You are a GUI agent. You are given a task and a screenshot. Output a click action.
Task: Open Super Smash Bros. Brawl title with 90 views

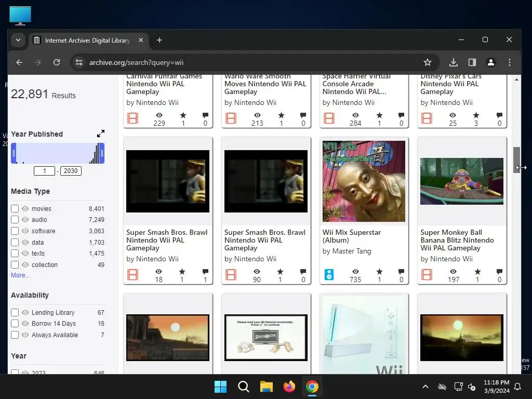264,240
